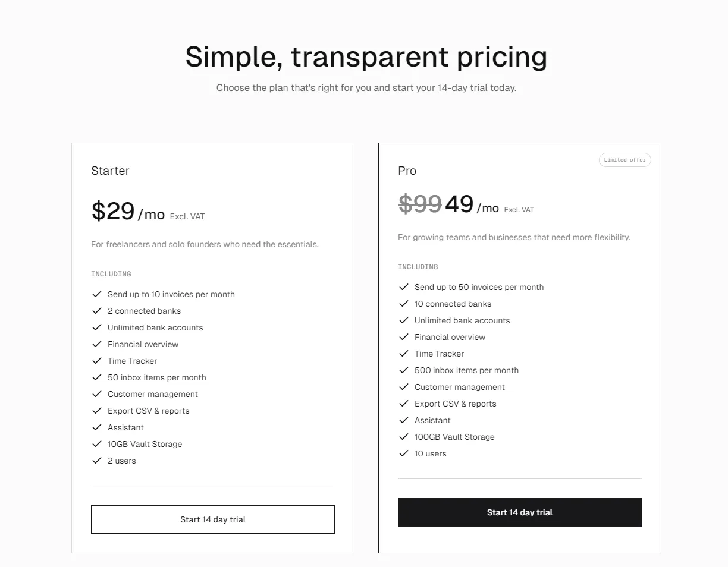Click checkmark next to 10GB Vault Storage
The height and width of the screenshot is (567, 728).
tap(97, 444)
